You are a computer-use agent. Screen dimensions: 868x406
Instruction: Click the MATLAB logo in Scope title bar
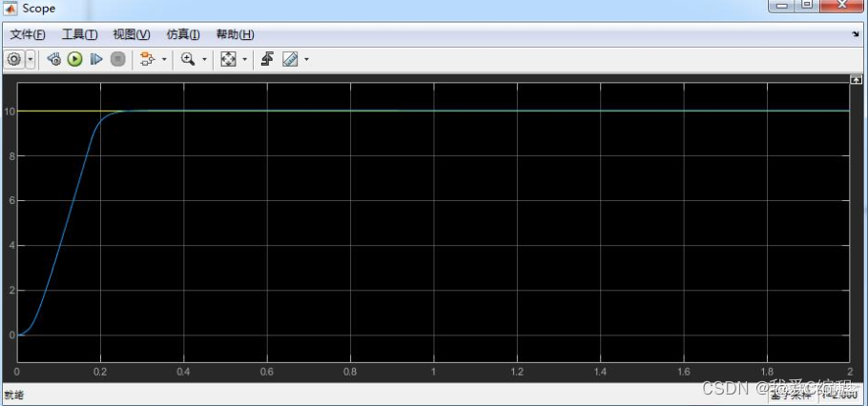[11, 9]
